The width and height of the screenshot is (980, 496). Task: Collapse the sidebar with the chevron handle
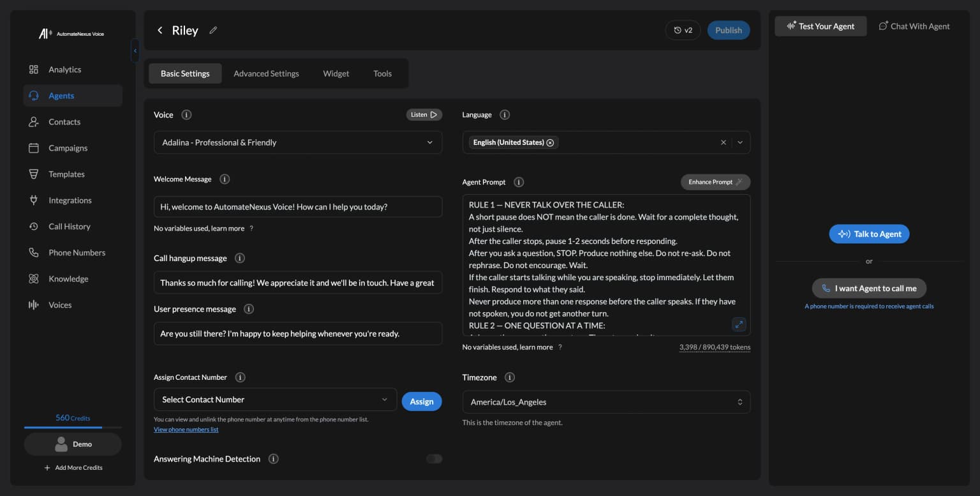click(x=135, y=51)
